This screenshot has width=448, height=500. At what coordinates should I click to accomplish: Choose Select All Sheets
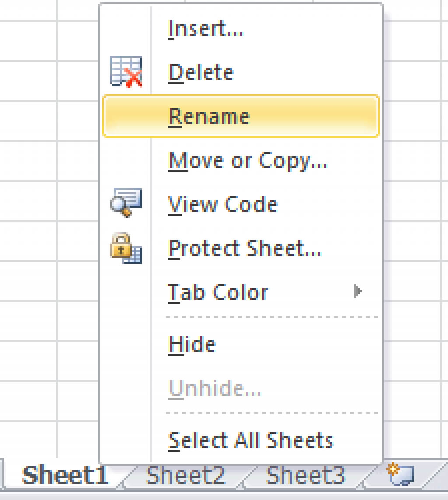click(x=251, y=440)
